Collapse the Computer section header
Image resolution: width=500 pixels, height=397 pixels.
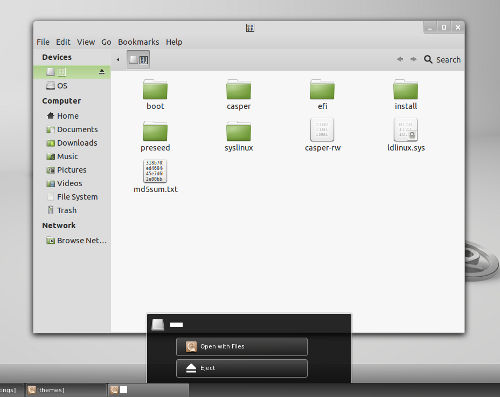pos(61,101)
